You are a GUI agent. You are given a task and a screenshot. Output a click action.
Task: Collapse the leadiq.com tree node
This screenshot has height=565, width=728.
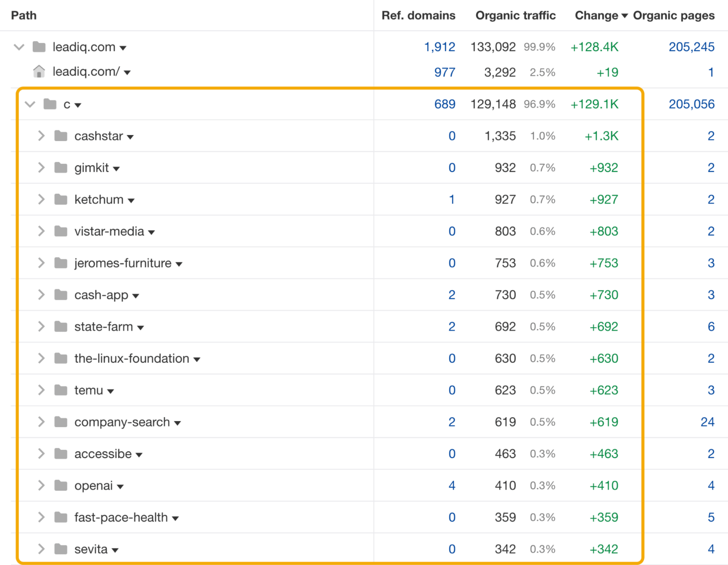19,47
